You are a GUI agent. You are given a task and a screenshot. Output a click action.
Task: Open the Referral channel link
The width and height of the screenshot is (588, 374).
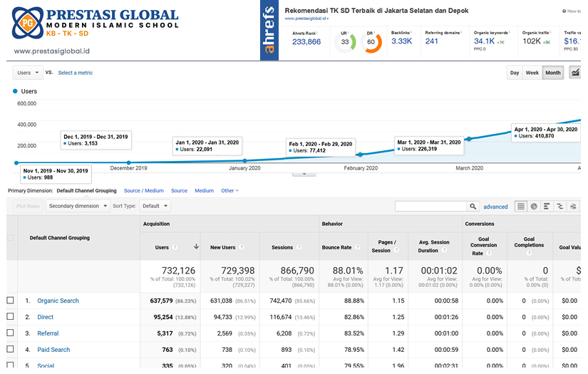coord(48,333)
